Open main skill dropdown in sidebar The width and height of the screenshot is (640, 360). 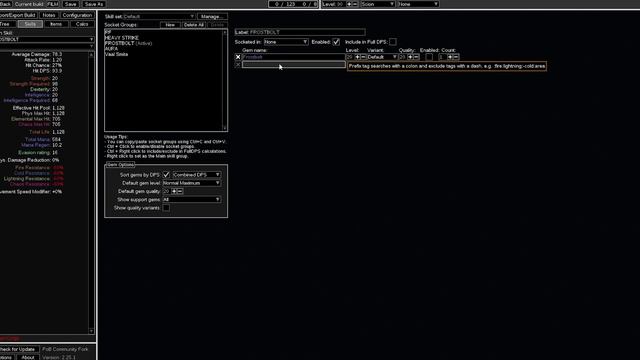[47, 40]
